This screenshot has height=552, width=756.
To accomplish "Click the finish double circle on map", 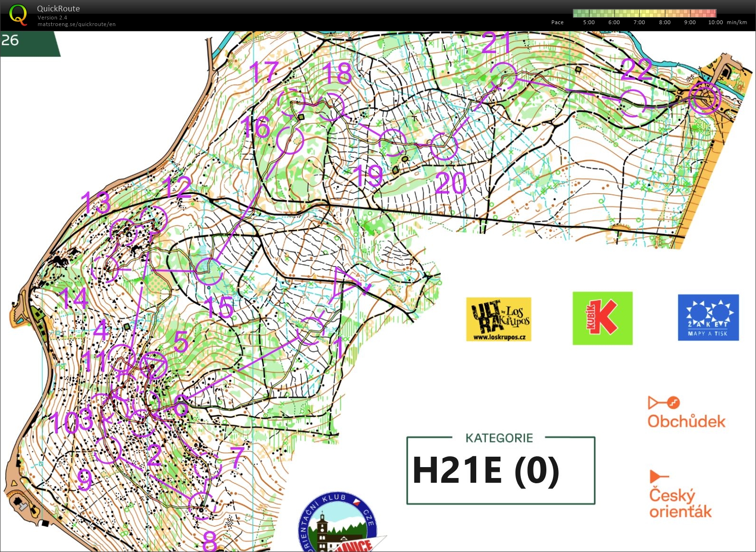I will (705, 98).
